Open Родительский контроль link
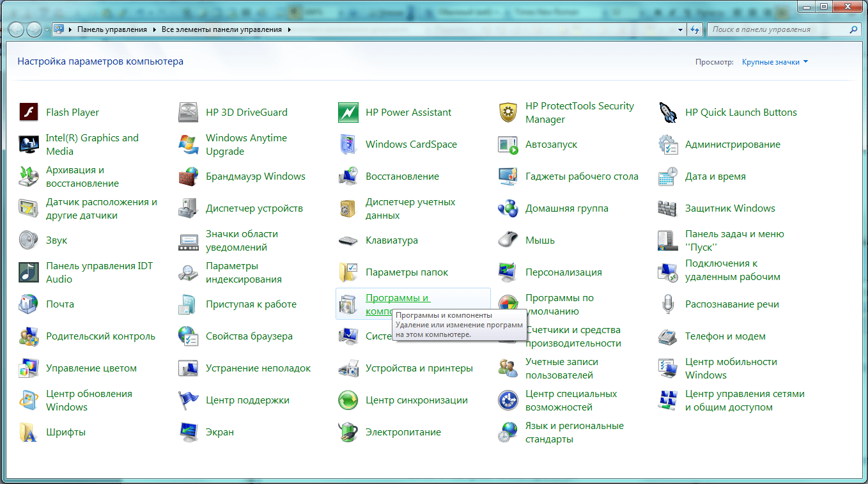The width and height of the screenshot is (868, 484). click(100, 336)
